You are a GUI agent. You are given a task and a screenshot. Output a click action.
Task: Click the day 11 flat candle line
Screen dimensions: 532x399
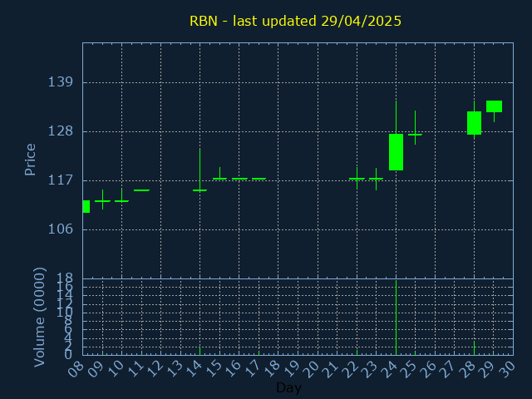coord(141,190)
